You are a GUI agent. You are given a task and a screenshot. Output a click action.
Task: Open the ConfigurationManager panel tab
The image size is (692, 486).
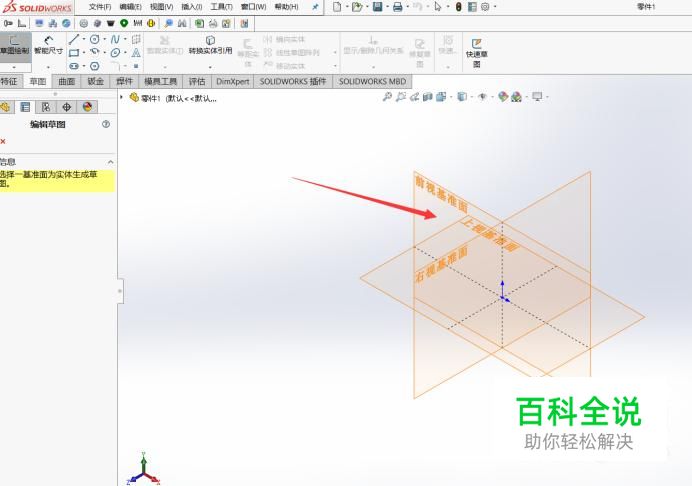pyautogui.click(x=45, y=107)
